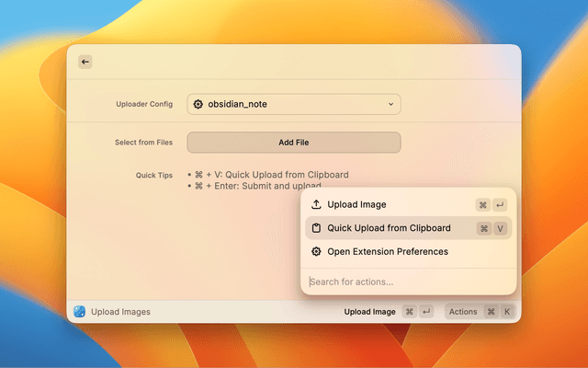Open the obsidian_note uploader config dropdown
Screen dimensions: 588x368
293,105
